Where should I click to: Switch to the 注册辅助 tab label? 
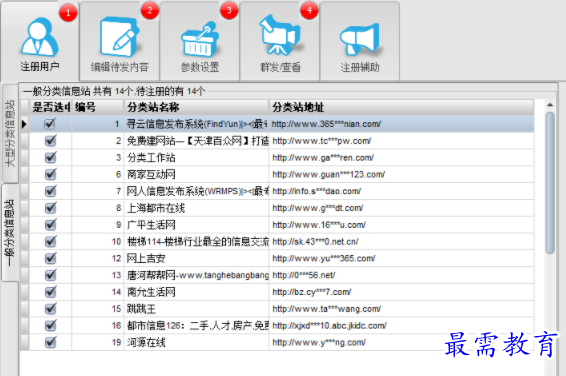360,67
